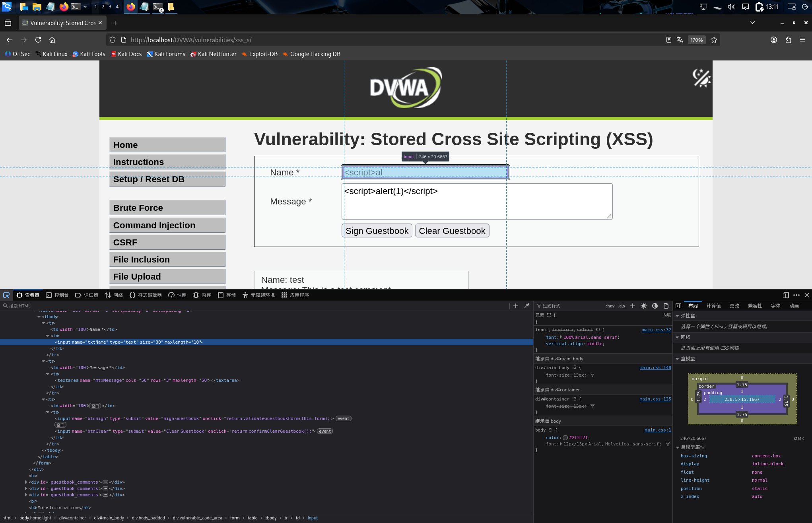Collapse the tbody node in the inspector
The image size is (812, 523).
point(39,317)
